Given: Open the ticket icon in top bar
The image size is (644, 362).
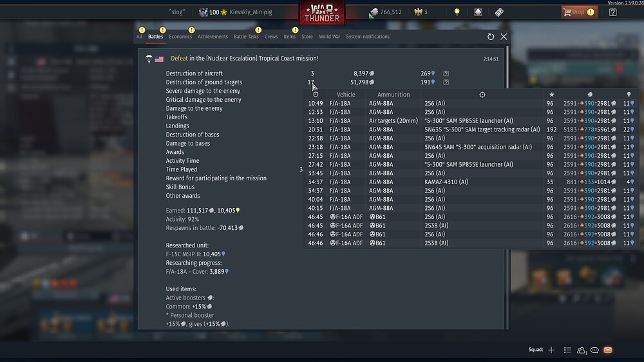Looking at the screenshot, I should pos(499,12).
